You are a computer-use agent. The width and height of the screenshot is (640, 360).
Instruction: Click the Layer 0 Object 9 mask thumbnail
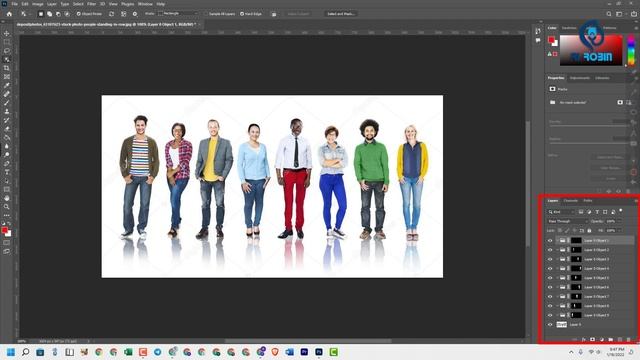point(576,316)
